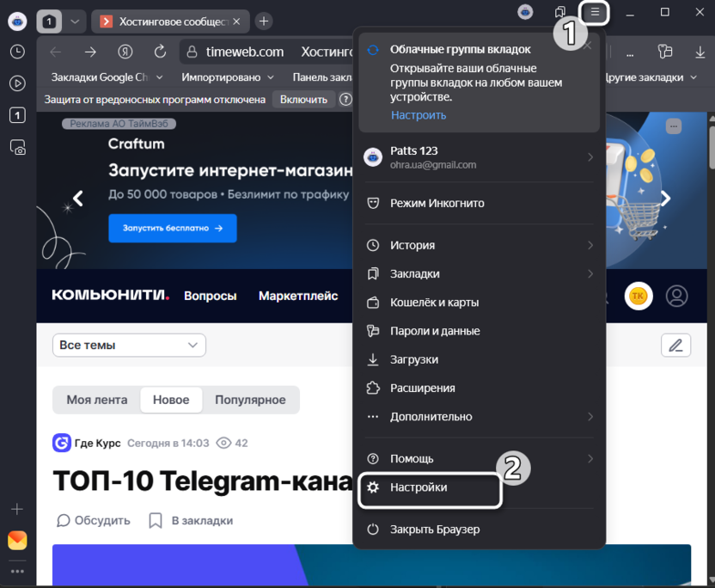Switch to Новое tab
The image size is (715, 588).
tap(171, 400)
